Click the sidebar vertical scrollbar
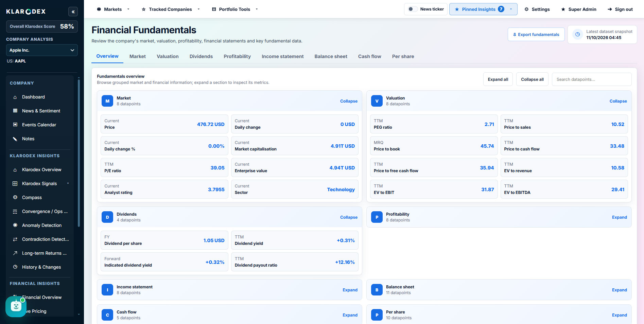Screen dimensions: 644x324 coord(79,153)
